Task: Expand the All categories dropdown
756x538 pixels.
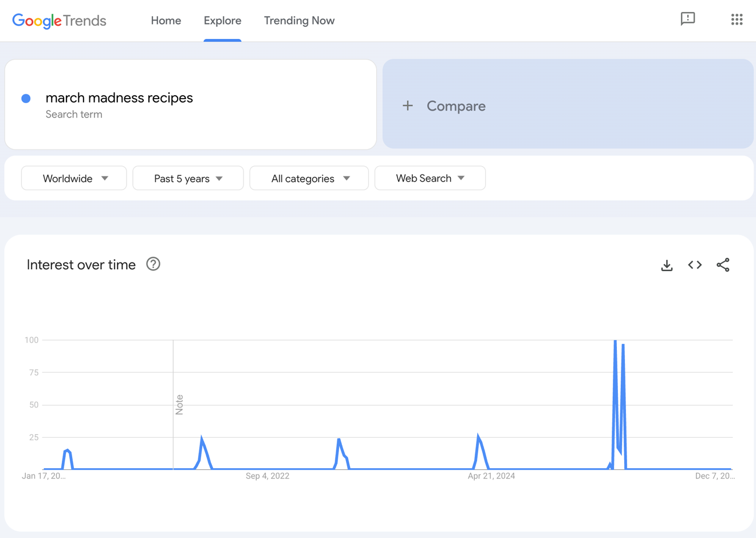Action: pos(309,178)
